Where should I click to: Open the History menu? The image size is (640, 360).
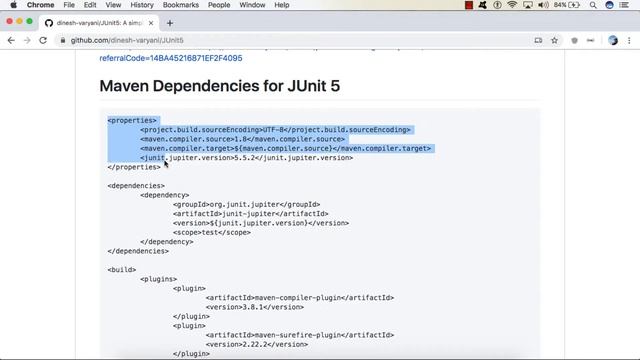click(x=142, y=5)
